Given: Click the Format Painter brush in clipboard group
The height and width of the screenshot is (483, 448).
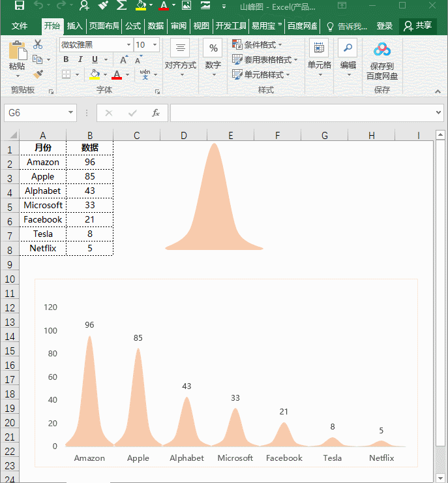Looking at the screenshot, I should click(38, 74).
